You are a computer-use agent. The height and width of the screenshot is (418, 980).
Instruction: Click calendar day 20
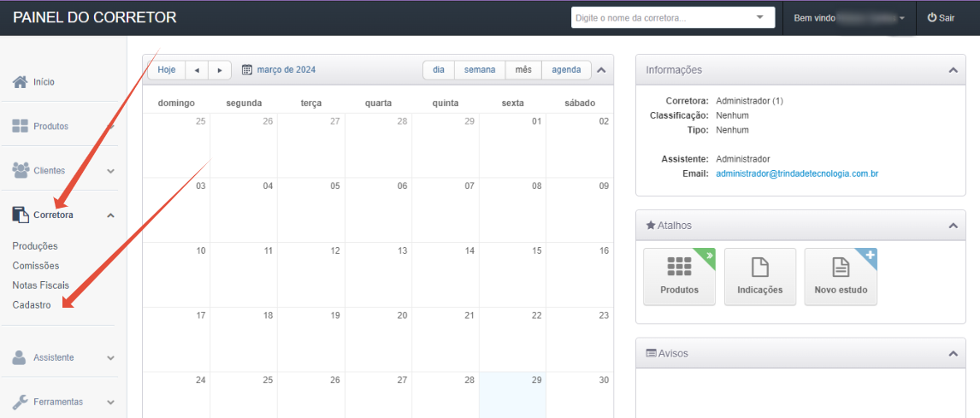378,339
